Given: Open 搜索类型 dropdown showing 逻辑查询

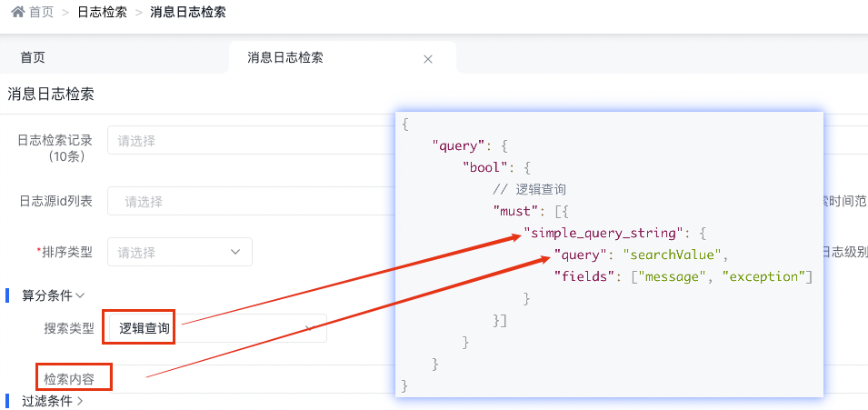Looking at the screenshot, I should (217, 328).
